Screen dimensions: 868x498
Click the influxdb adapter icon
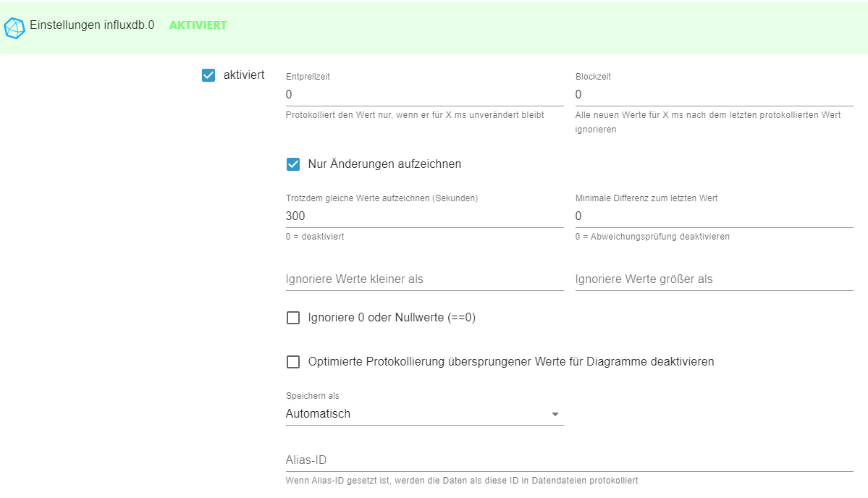point(14,28)
